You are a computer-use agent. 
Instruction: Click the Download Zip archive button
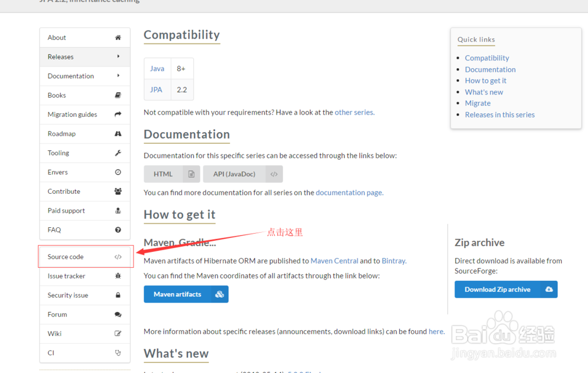click(506, 290)
